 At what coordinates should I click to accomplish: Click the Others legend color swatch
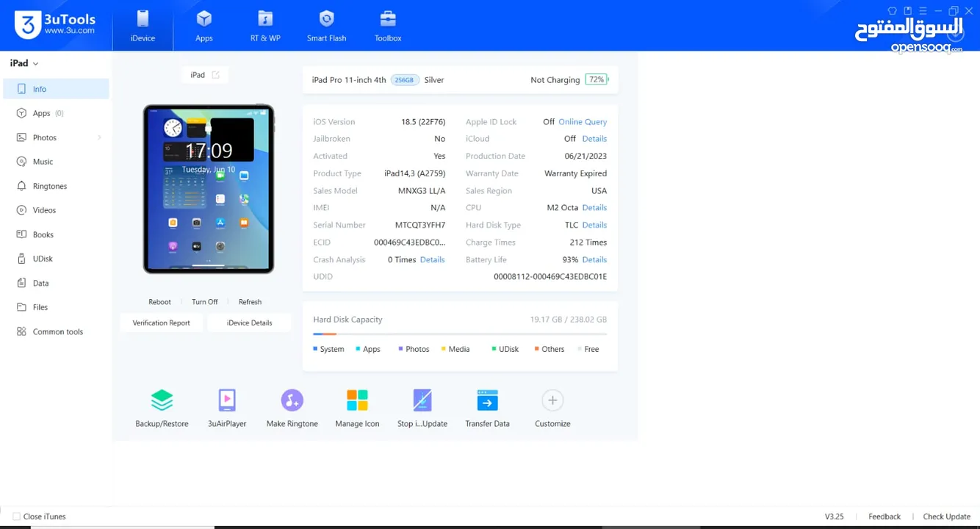click(x=536, y=349)
